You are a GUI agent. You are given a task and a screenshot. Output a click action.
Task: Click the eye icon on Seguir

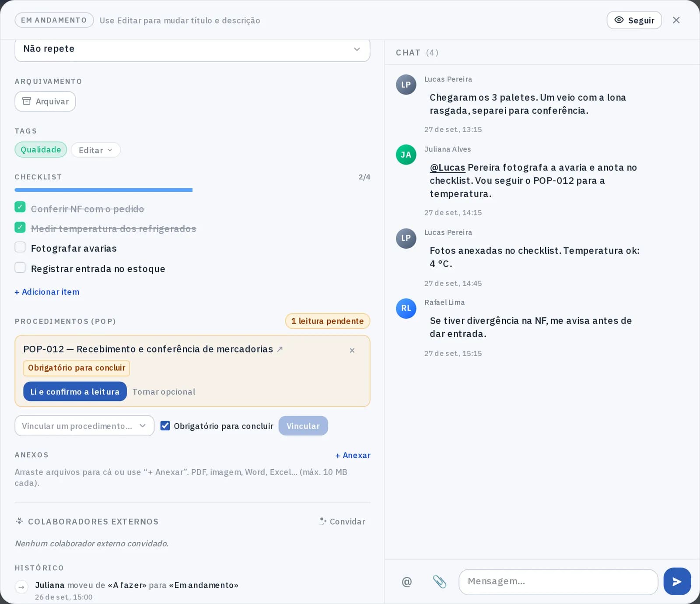coord(619,20)
